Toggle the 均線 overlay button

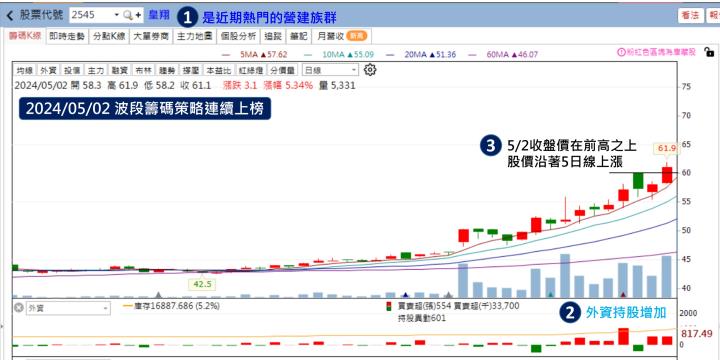24,70
